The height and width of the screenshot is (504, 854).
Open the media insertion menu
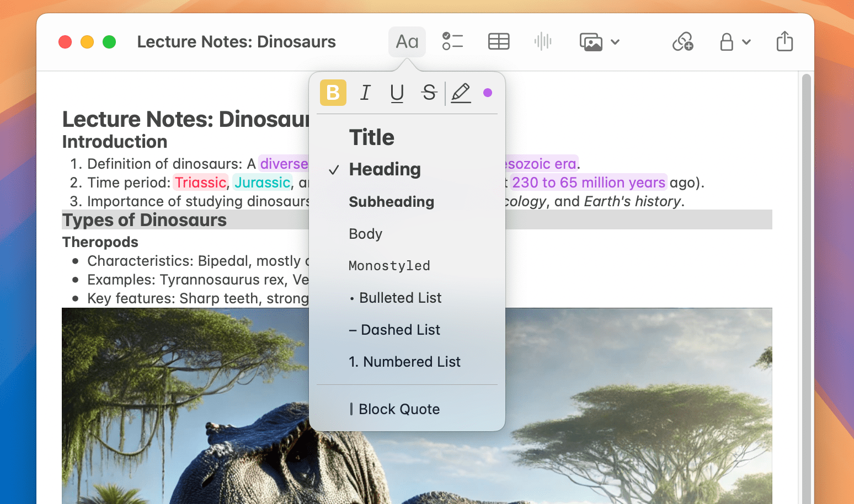tap(591, 41)
